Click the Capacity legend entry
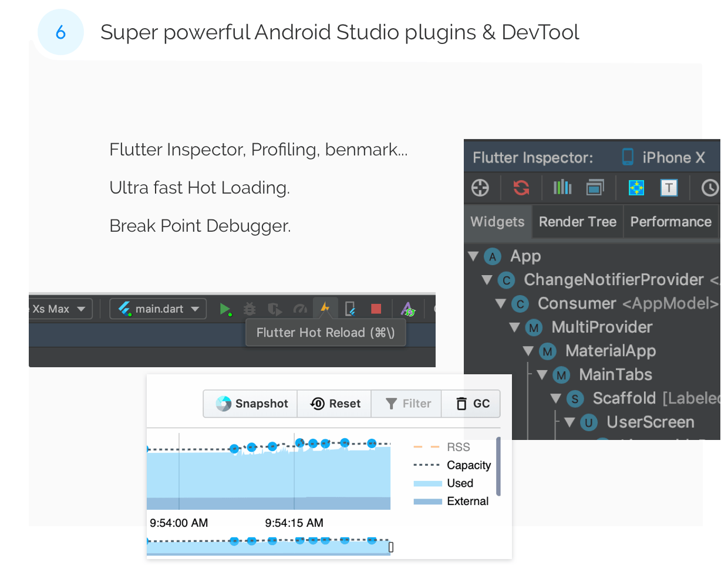Screen dimensions: 728x579 (452, 465)
